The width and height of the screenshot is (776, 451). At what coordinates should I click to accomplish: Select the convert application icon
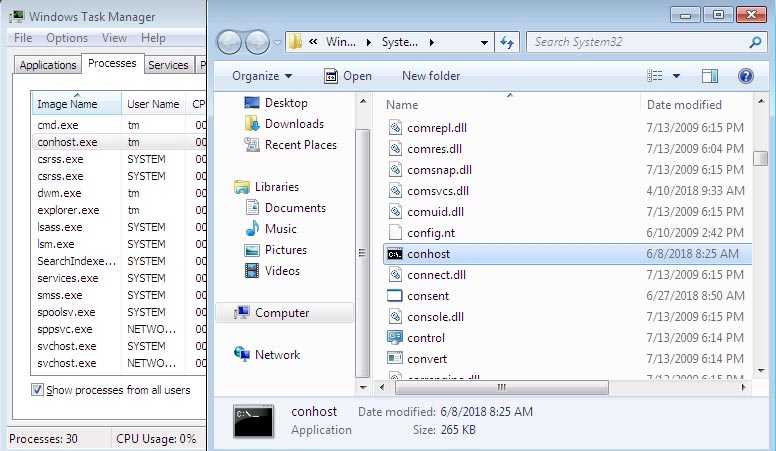coord(394,358)
